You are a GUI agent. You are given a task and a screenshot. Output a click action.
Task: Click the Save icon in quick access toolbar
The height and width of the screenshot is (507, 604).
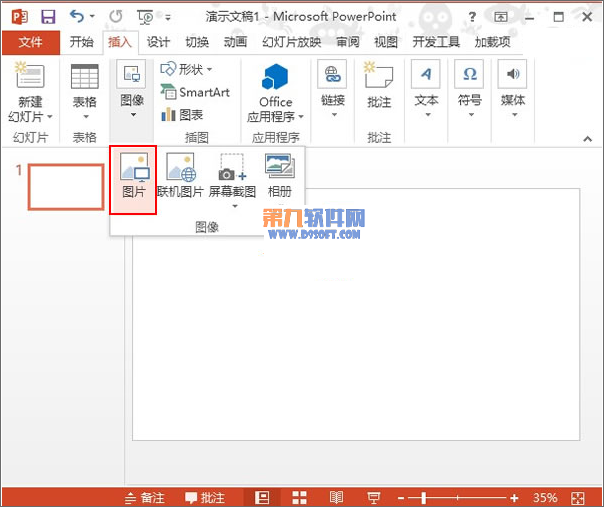pos(47,17)
